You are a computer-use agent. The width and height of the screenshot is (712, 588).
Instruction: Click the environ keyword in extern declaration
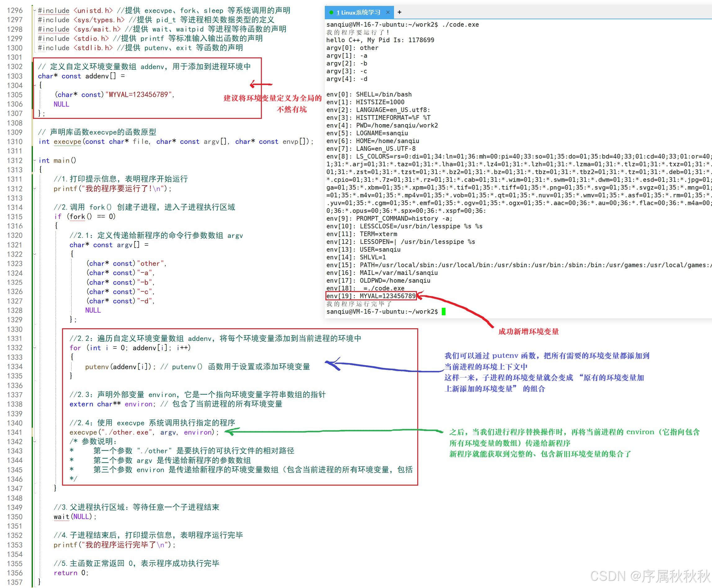click(x=139, y=404)
